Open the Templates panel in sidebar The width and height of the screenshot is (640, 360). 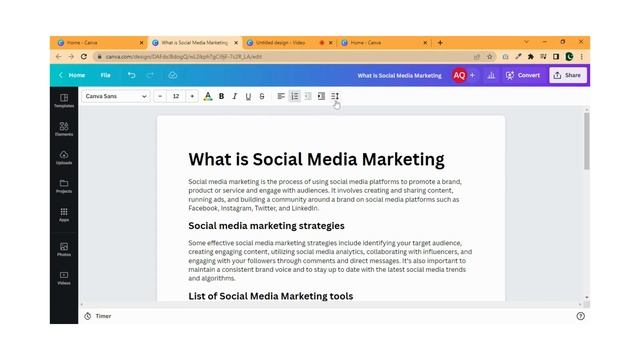pyautogui.click(x=64, y=100)
